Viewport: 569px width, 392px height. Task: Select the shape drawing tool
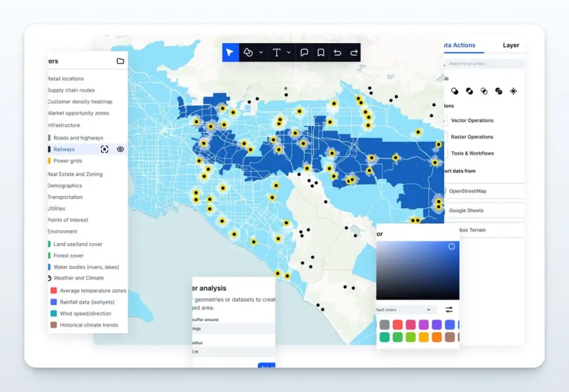coord(248,52)
